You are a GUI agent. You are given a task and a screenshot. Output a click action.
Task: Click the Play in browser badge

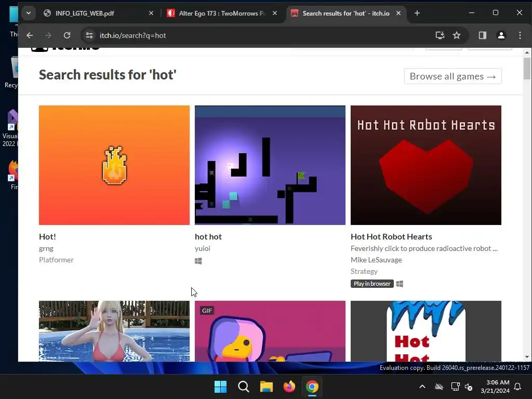pos(372,284)
